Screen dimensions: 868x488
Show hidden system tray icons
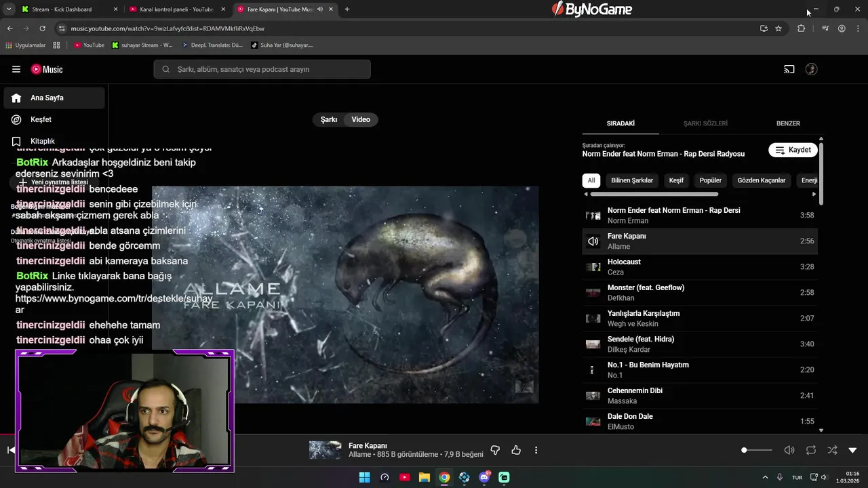[765, 477]
